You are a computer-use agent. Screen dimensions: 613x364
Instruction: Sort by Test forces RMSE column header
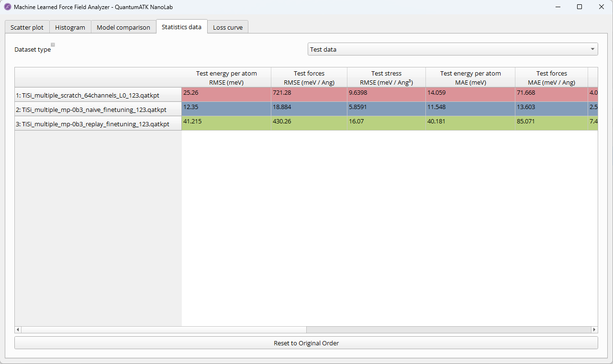pyautogui.click(x=309, y=77)
